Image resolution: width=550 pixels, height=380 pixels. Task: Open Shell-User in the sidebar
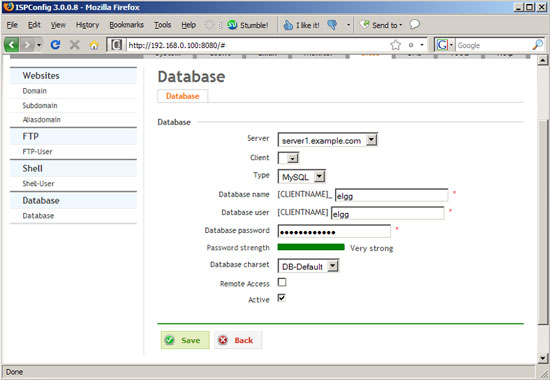coord(38,184)
